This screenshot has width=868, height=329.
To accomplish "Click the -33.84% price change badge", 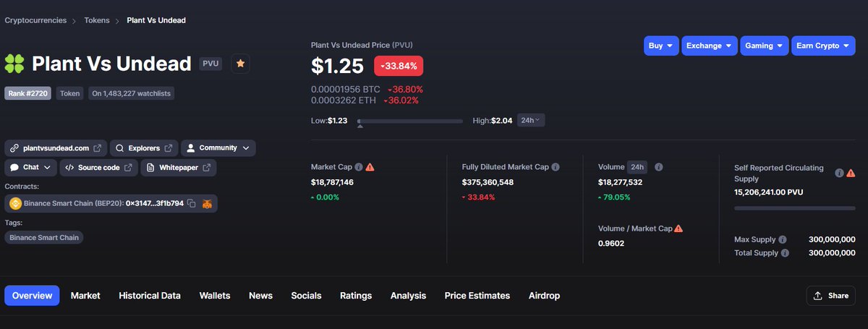I will (399, 66).
